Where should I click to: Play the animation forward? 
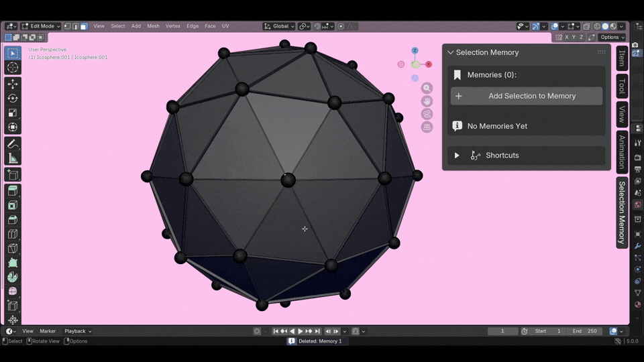(x=301, y=331)
